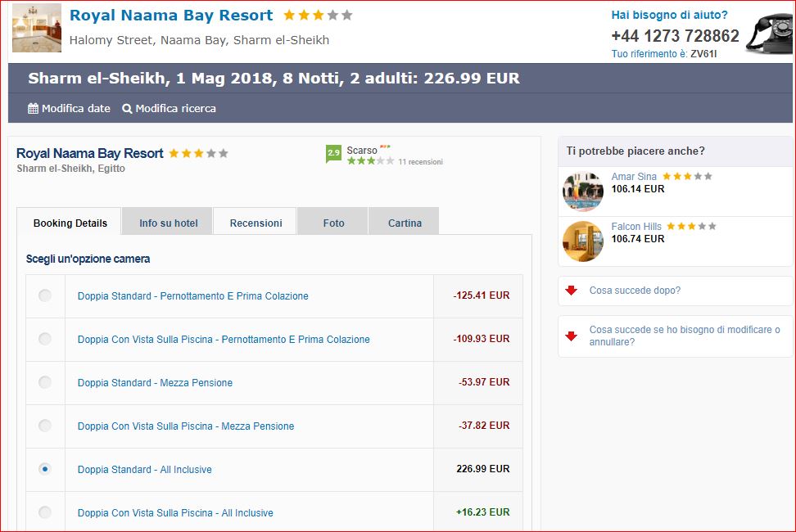Image resolution: width=796 pixels, height=532 pixels.
Task: Click the 11 recensioni link
Action: (420, 162)
